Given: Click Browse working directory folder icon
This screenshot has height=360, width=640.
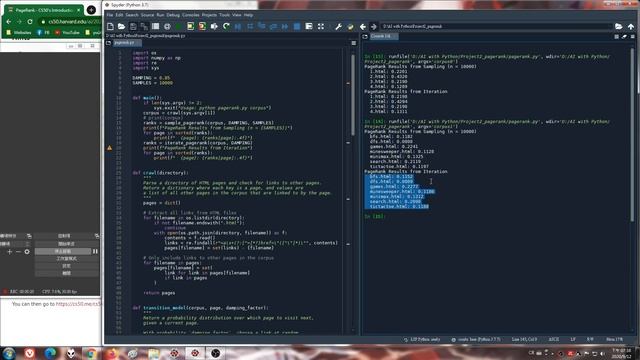Looking at the screenshot, I should (x=619, y=27).
